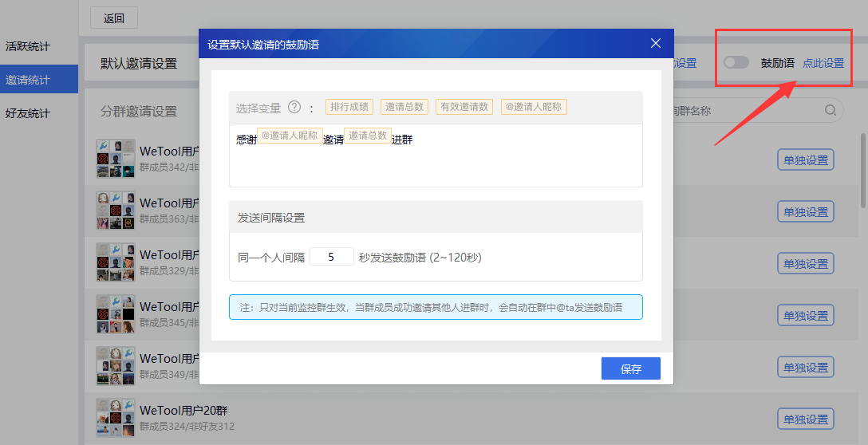
Task: Select the 邀请统计 sidebar tab
Action: pos(39,79)
